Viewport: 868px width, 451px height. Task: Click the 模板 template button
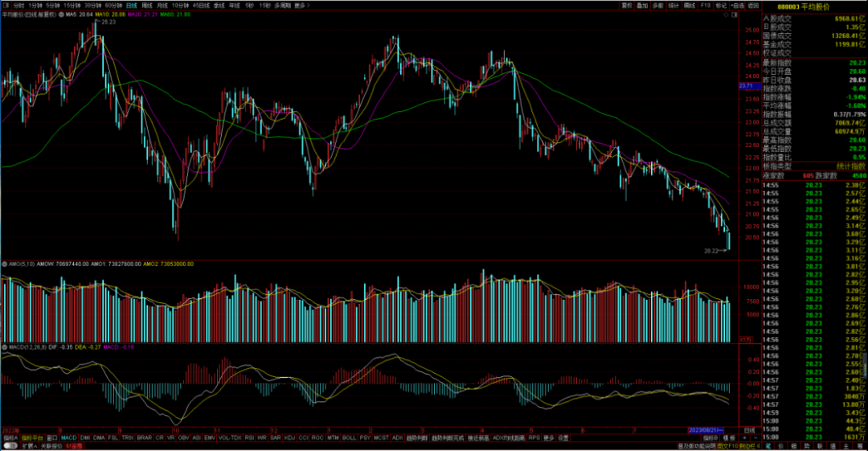coord(729,437)
